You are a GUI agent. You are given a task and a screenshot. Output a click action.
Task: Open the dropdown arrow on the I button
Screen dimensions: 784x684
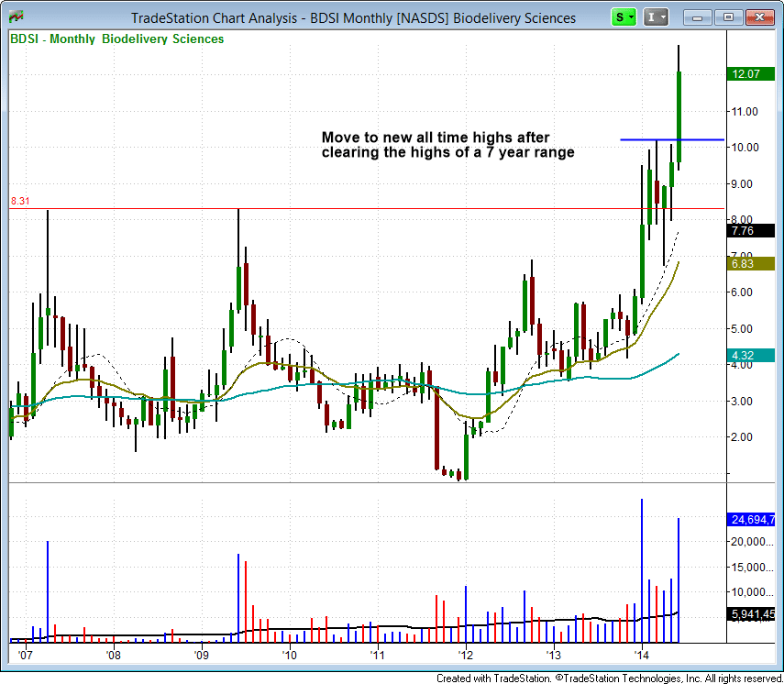click(x=664, y=17)
